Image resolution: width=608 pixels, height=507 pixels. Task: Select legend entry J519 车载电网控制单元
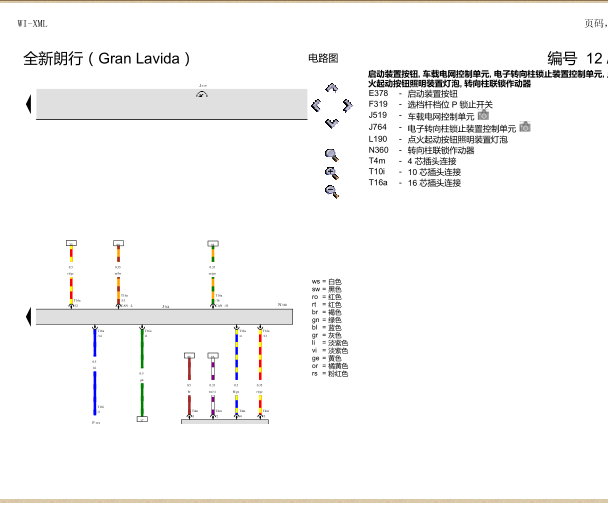point(421,116)
